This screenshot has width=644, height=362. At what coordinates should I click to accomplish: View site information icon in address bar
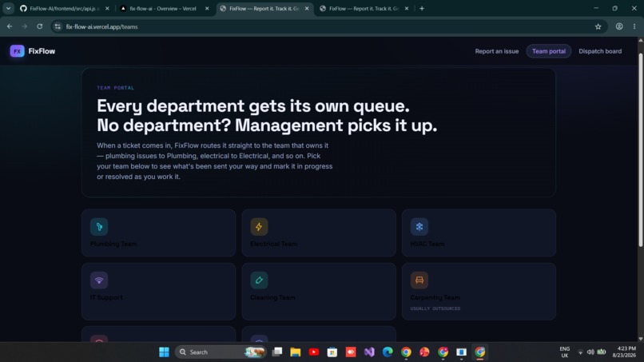(x=58, y=26)
